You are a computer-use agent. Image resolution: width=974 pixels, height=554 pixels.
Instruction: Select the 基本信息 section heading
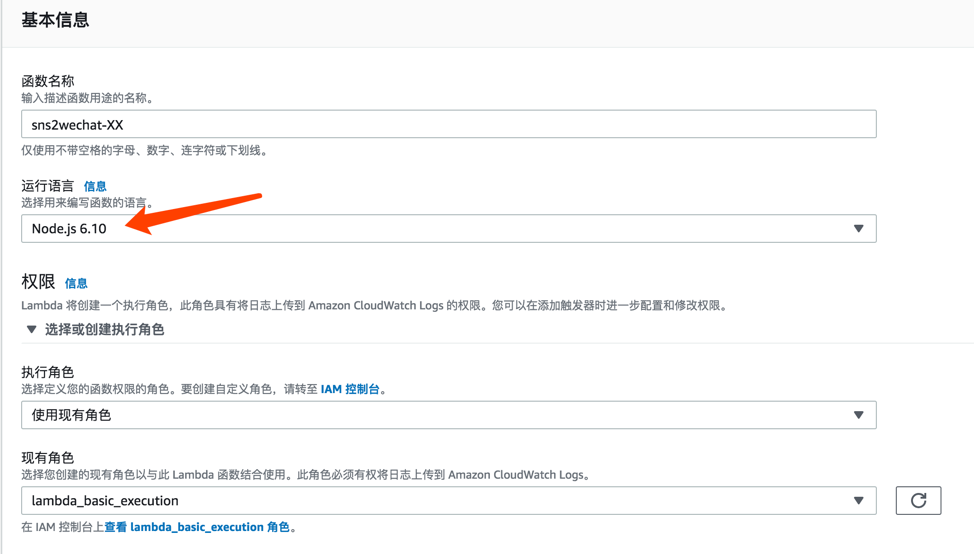tap(55, 20)
